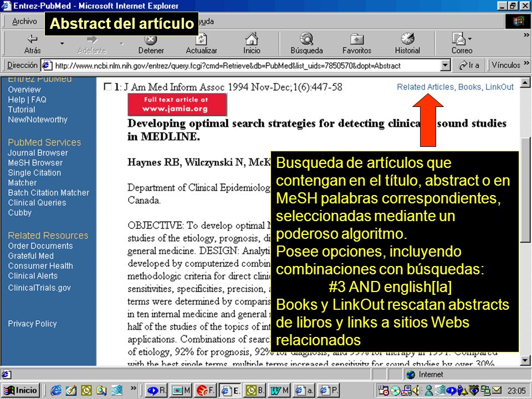Open the LinkOut link
Image resolution: width=532 pixels, height=399 pixels.
499,87
